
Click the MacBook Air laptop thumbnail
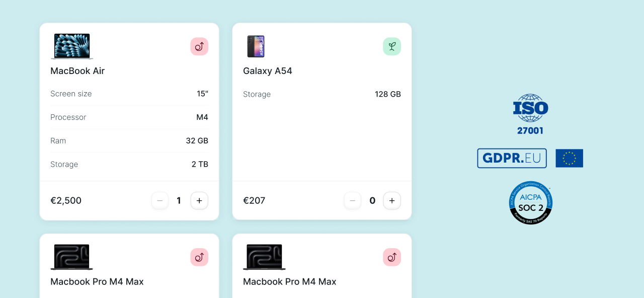tap(72, 46)
